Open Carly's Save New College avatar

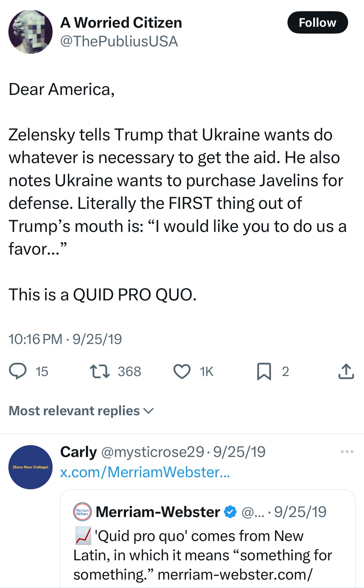[x=30, y=467]
